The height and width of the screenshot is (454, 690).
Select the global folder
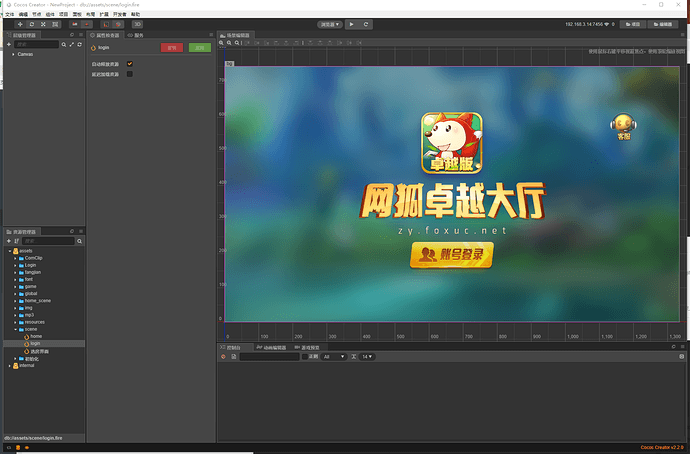coord(31,293)
